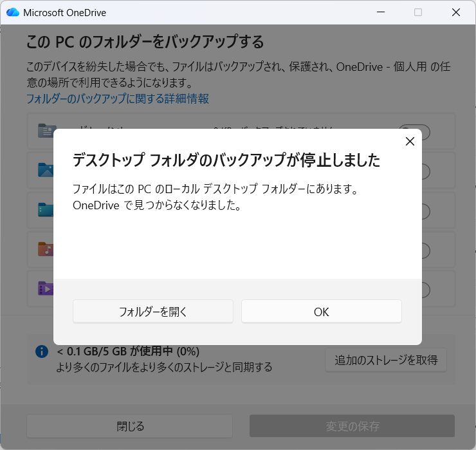Click the Music folder icon

[47, 249]
